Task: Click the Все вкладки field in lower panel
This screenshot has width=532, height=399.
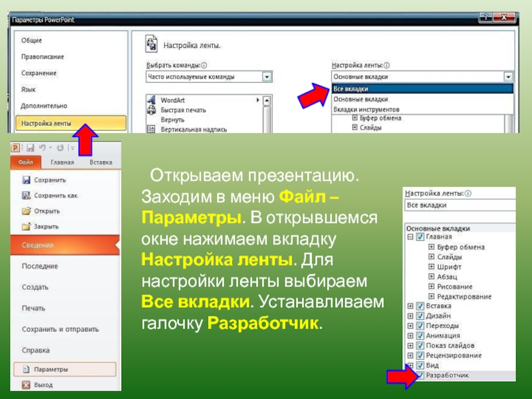Action: tap(460, 205)
